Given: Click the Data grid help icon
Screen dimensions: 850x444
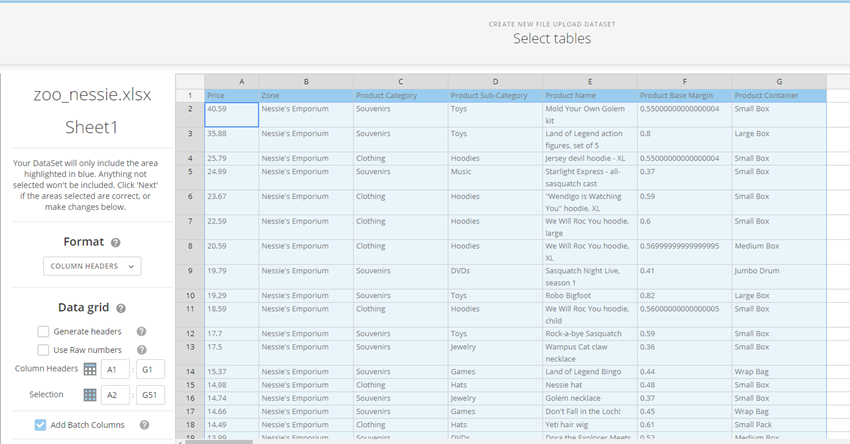Looking at the screenshot, I should pos(121,309).
